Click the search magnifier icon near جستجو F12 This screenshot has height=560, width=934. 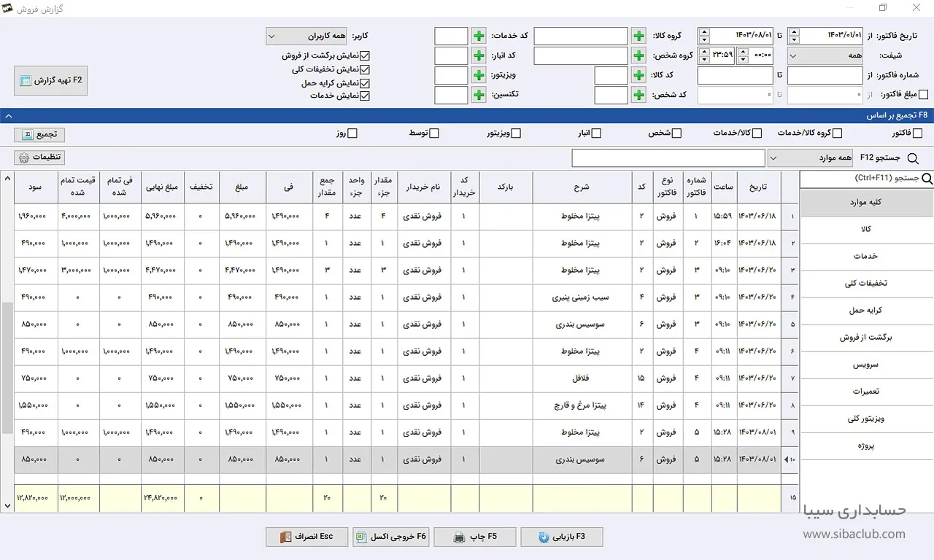click(912, 158)
